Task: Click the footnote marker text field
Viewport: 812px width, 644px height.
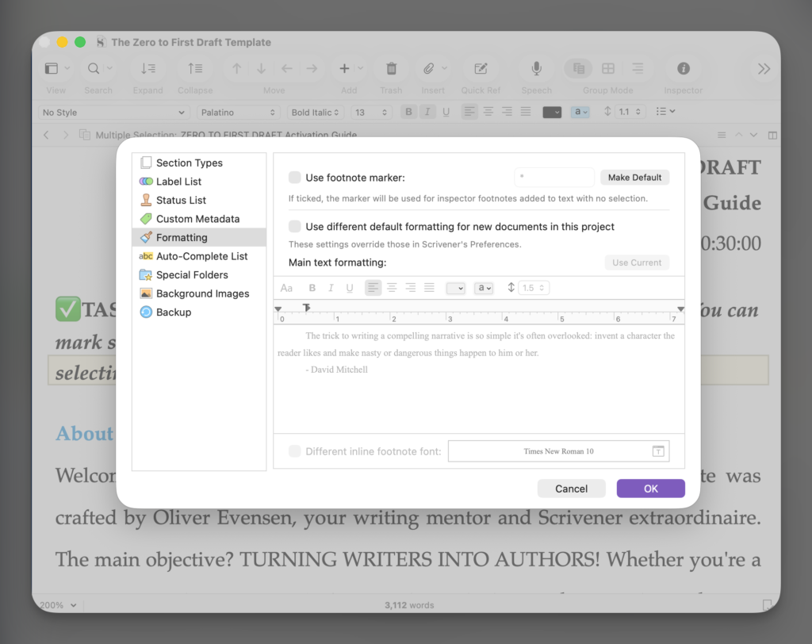Action: (x=553, y=178)
